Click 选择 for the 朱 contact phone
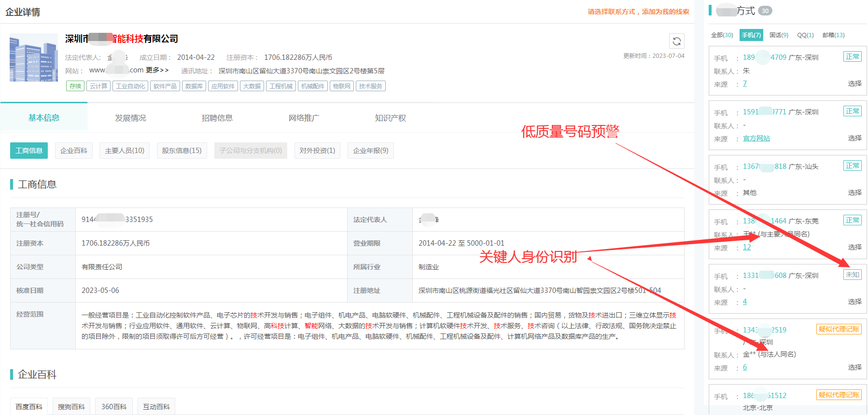868x415 pixels. [854, 83]
